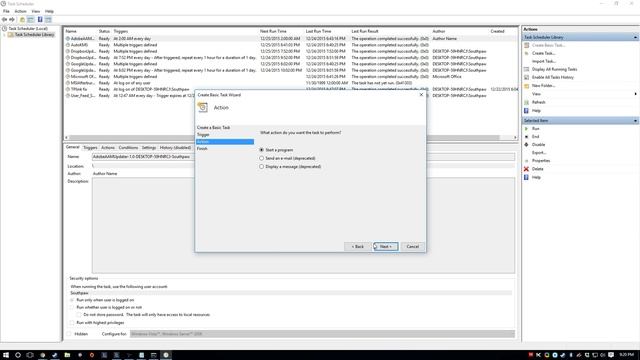
Task: Collapse the Selected Item actions section
Action: coord(635,121)
